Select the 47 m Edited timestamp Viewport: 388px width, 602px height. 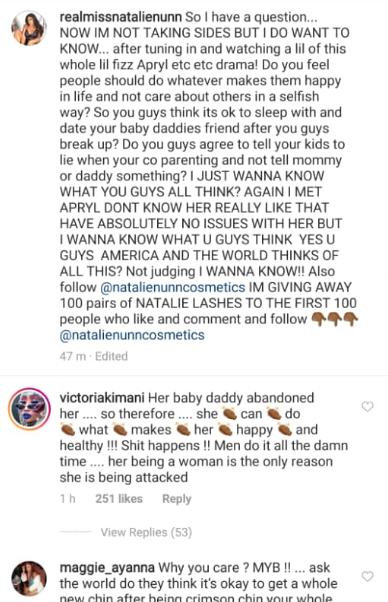click(x=94, y=356)
